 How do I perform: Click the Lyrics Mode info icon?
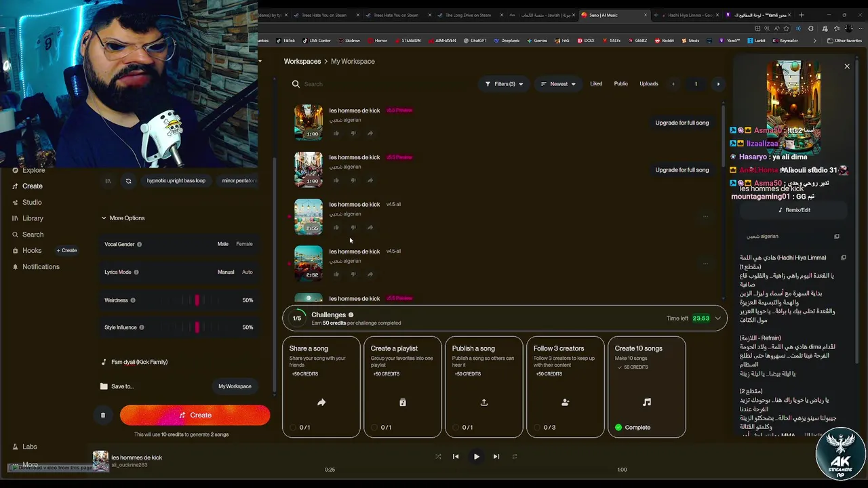click(x=136, y=272)
